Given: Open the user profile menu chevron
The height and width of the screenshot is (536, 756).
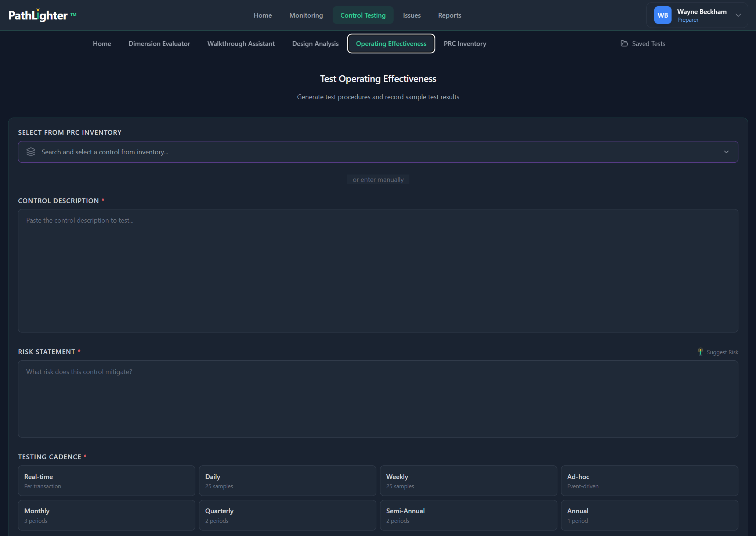Looking at the screenshot, I should click(738, 15).
